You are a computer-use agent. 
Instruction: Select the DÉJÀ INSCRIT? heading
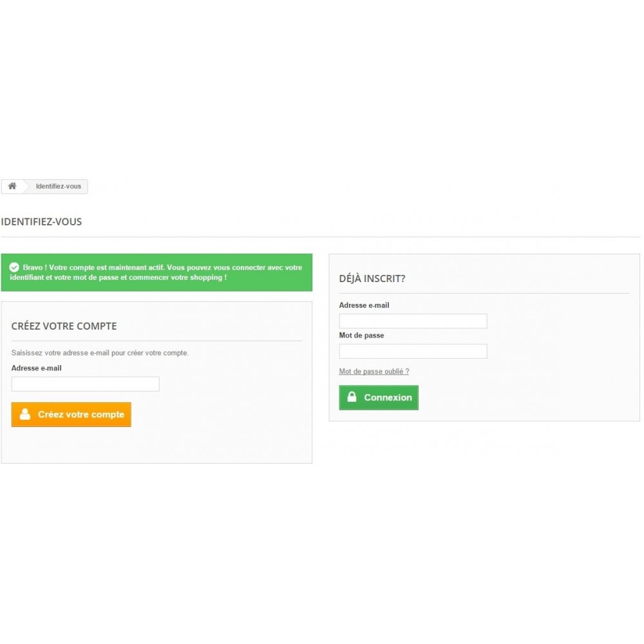[372, 278]
